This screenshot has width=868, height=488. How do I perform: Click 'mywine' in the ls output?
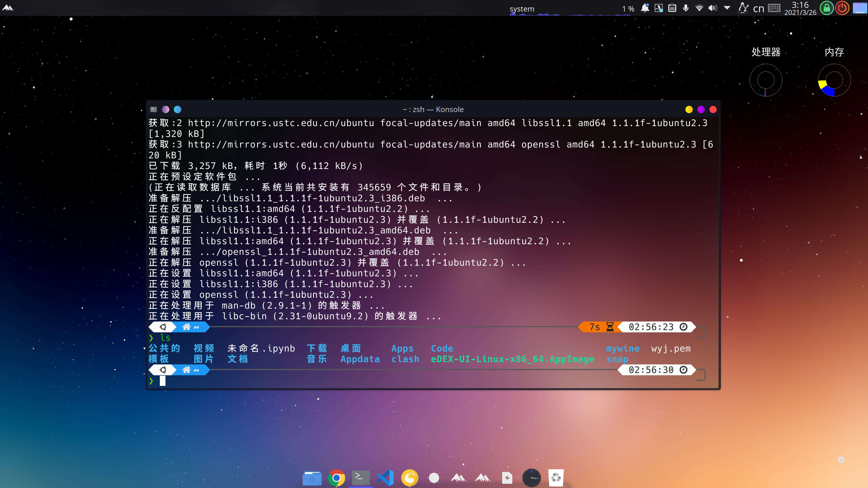623,349
